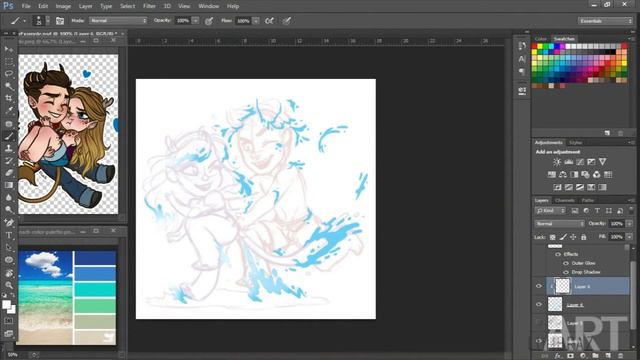Click the Layers panel scrollbar
The image size is (640, 360).
point(633,296)
